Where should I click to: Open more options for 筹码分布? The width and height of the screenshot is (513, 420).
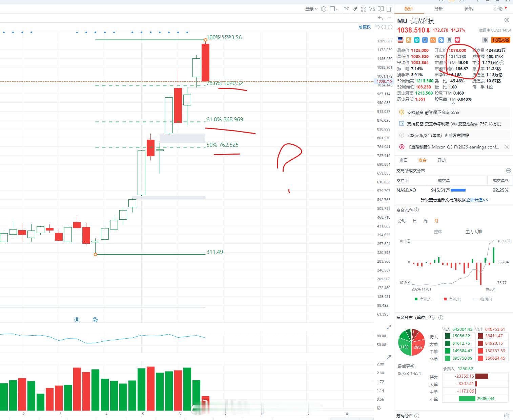507,416
